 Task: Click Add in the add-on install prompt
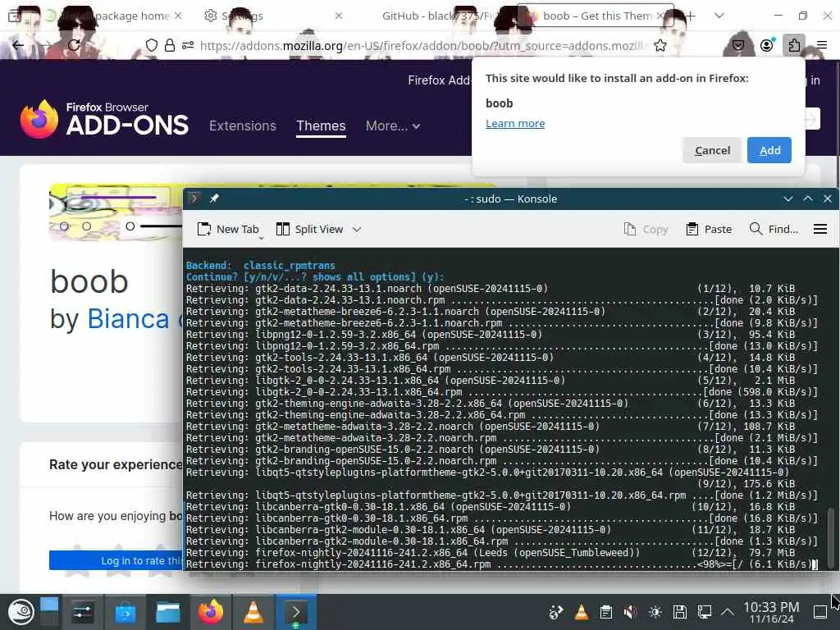pyautogui.click(x=769, y=151)
